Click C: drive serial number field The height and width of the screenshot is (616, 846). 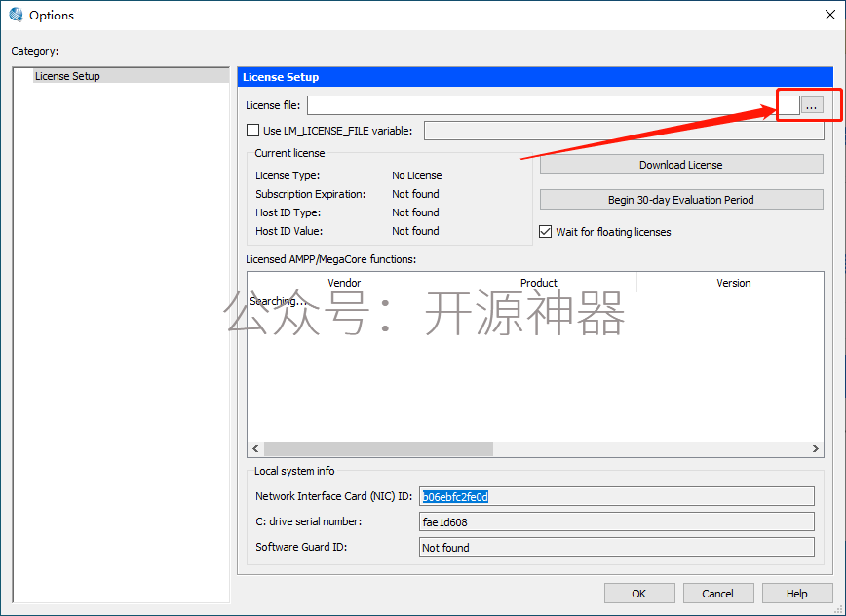pyautogui.click(x=617, y=521)
